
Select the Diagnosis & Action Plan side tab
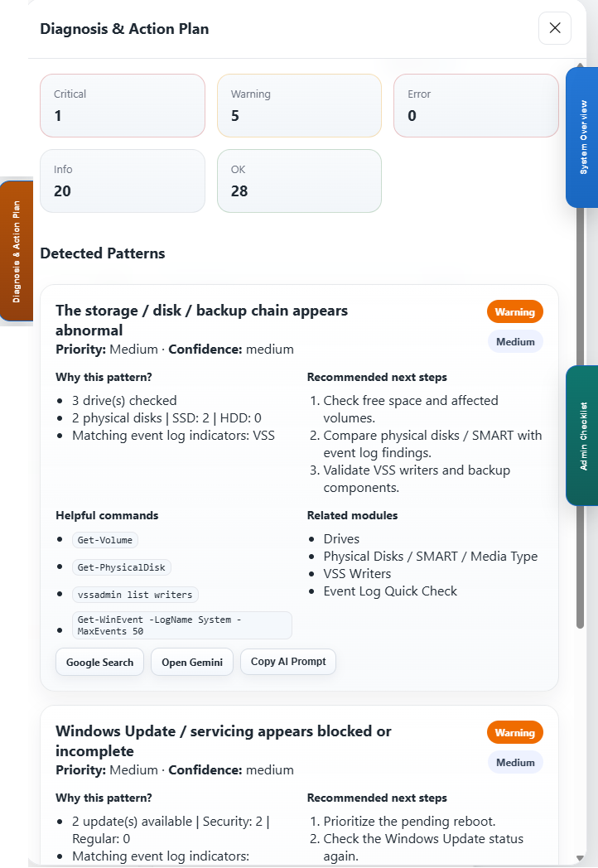coord(16,252)
